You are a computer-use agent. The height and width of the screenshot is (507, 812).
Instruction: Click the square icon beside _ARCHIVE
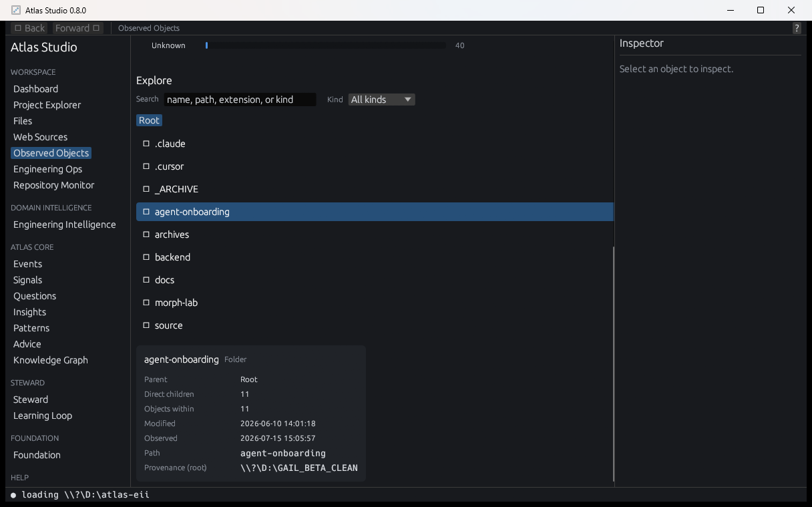pyautogui.click(x=146, y=189)
